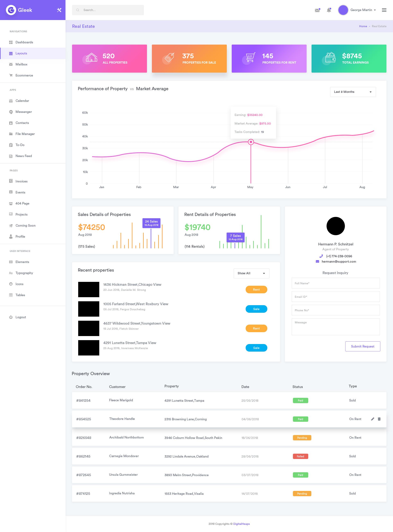Screen dimensions: 393x532
Task: Open Ecommerce in the sidebar
Action: (33, 75)
